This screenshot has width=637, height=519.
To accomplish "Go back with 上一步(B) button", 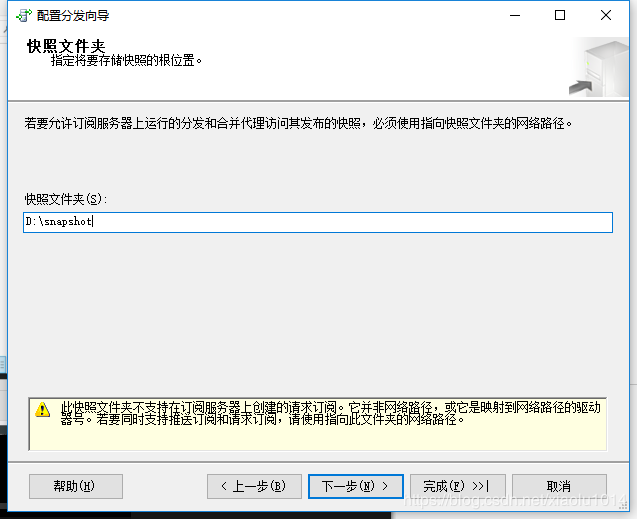I will (x=254, y=486).
